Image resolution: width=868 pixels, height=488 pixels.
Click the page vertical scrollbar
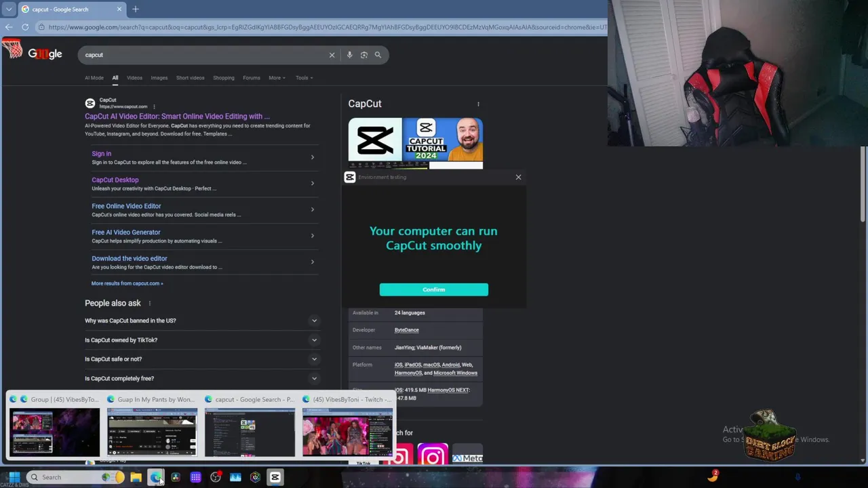click(x=863, y=183)
